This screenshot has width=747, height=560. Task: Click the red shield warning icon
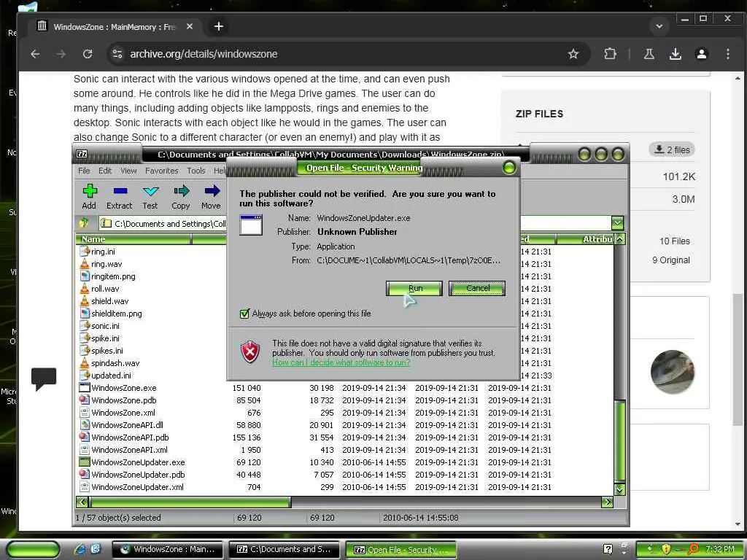[250, 352]
